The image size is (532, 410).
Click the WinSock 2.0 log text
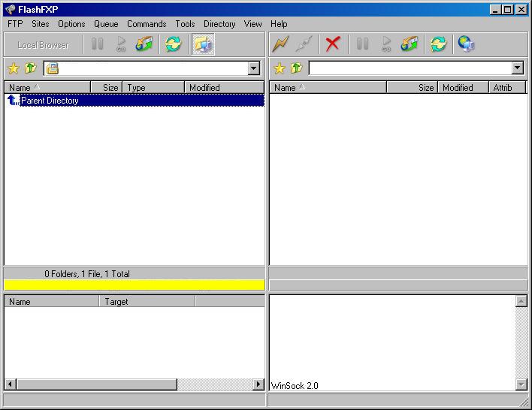pos(295,385)
